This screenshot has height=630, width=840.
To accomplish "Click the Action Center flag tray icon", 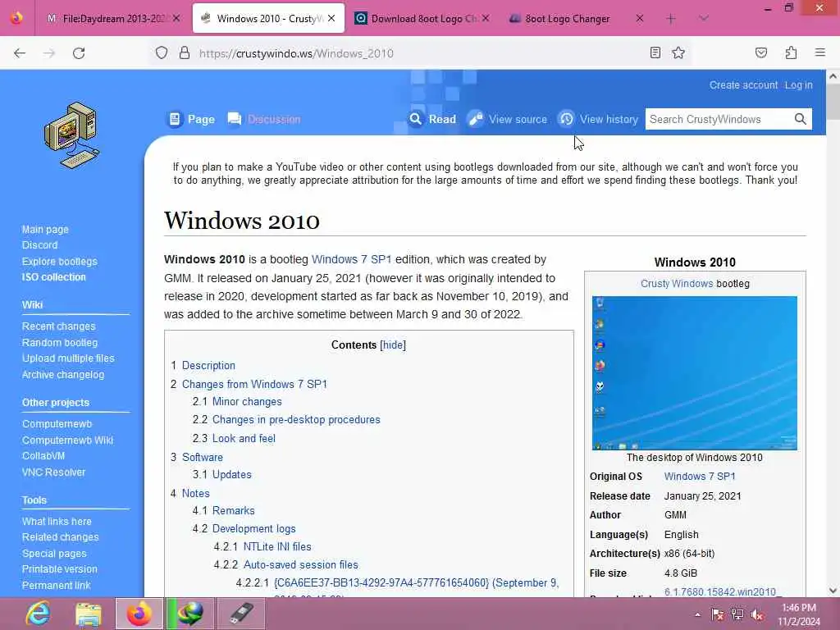I will click(x=717, y=614).
